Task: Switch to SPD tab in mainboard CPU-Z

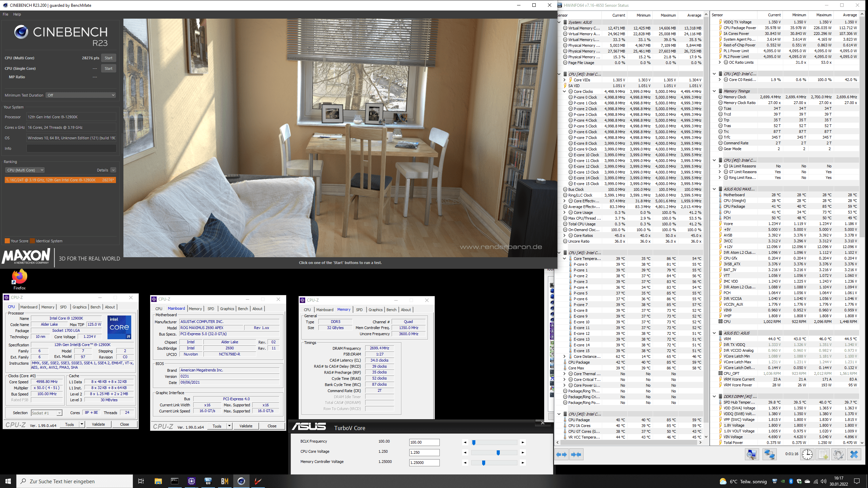Action: click(211, 309)
